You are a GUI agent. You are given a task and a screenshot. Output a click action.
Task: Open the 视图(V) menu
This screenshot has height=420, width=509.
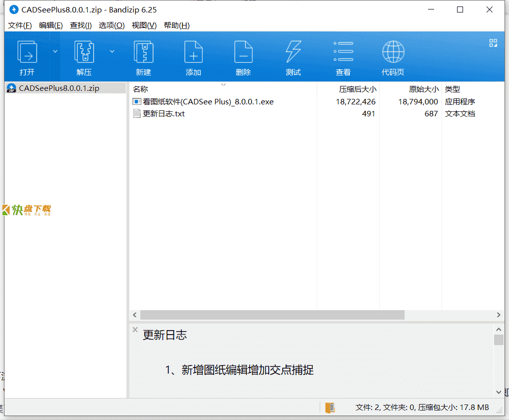(x=144, y=25)
